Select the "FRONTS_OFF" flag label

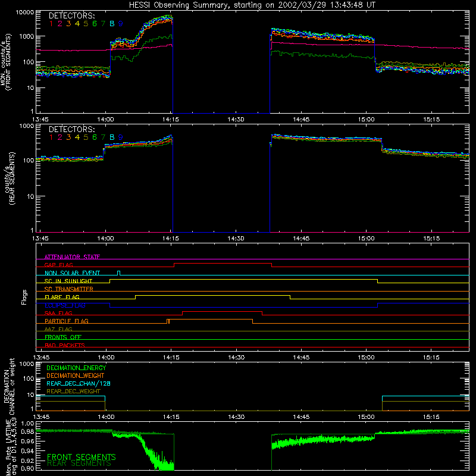point(63,337)
